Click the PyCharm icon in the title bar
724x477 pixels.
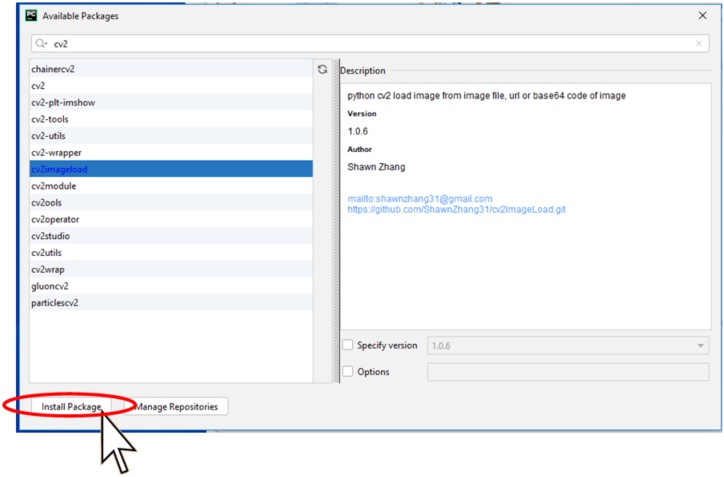click(31, 16)
